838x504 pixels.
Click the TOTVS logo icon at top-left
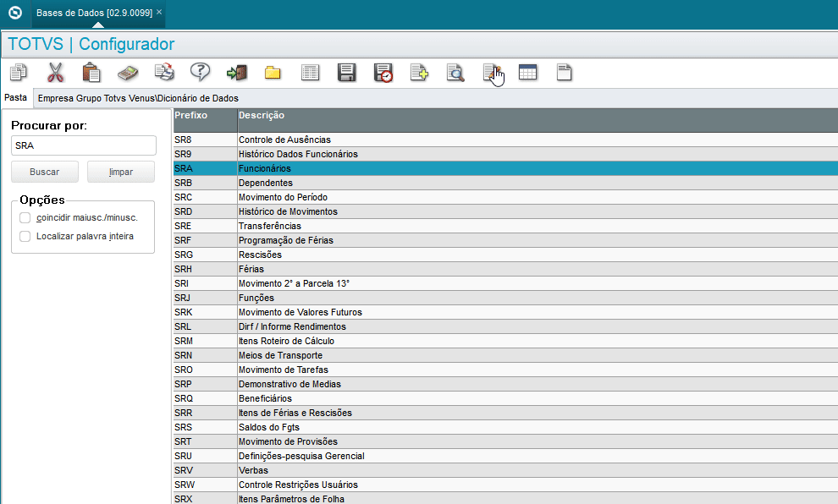15,13
